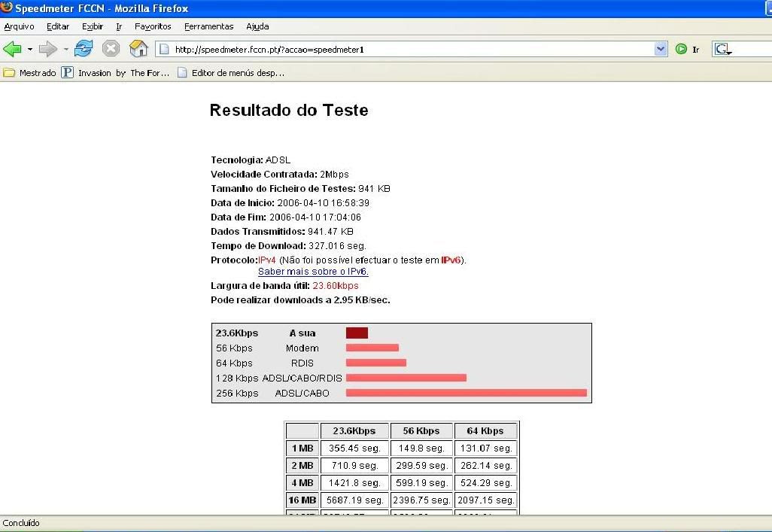Open the 'Invasion by The For...' bookmark
This screenshot has width=772, height=532.
tap(115, 73)
